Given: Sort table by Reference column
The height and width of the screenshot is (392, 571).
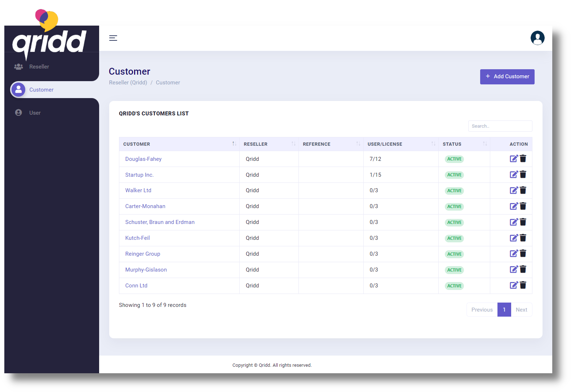Looking at the screenshot, I should [331, 144].
